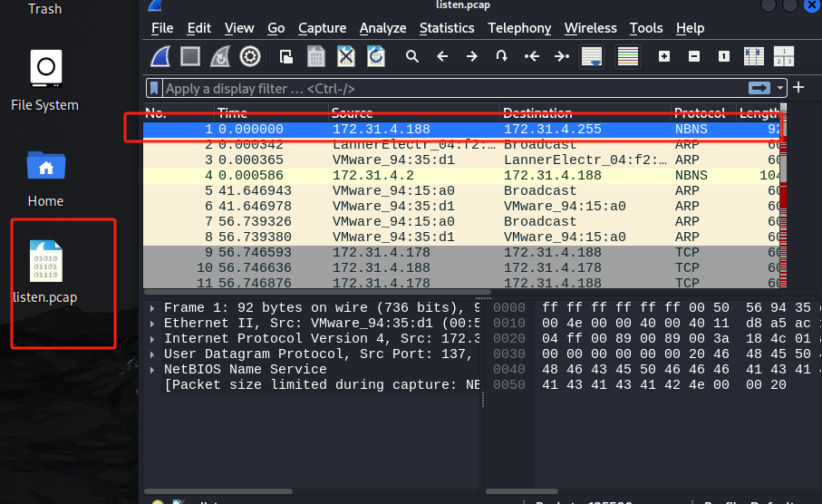Image resolution: width=822 pixels, height=504 pixels.
Task: Click the display filter bookmark icon
Action: [154, 88]
